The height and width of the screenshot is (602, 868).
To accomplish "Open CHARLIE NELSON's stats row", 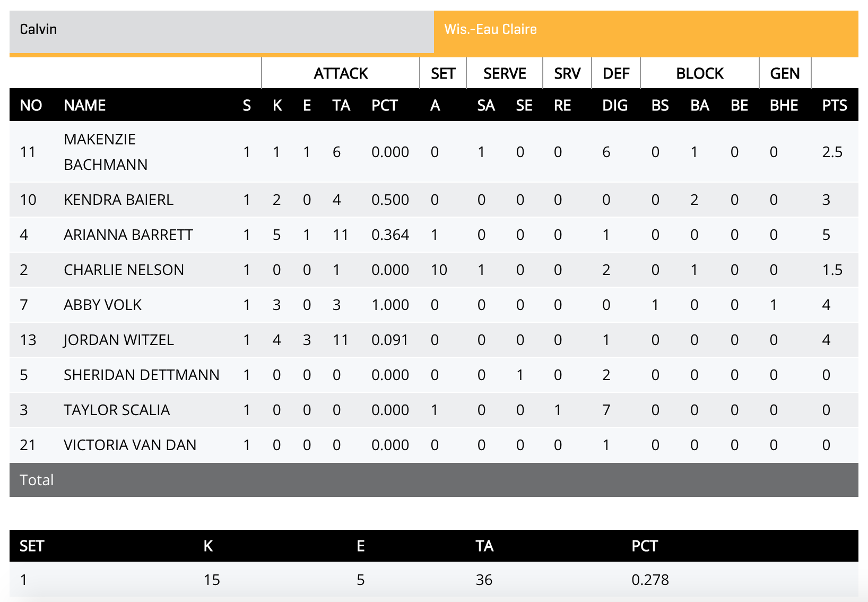I will [x=125, y=270].
